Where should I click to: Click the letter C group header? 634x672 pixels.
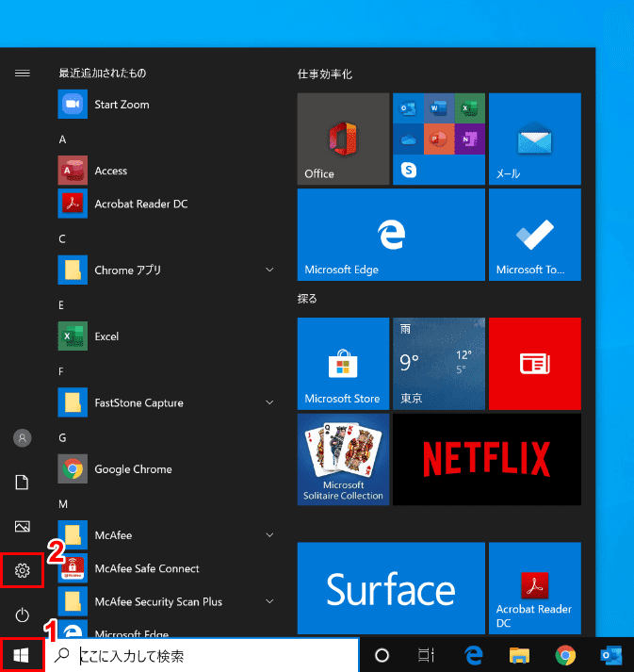pyautogui.click(x=62, y=238)
